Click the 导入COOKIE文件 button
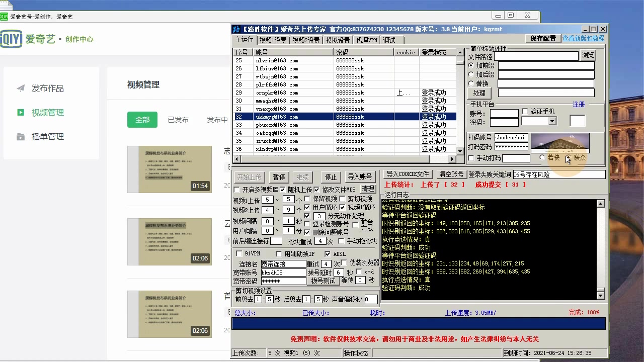The width and height of the screenshot is (644, 362). click(408, 174)
